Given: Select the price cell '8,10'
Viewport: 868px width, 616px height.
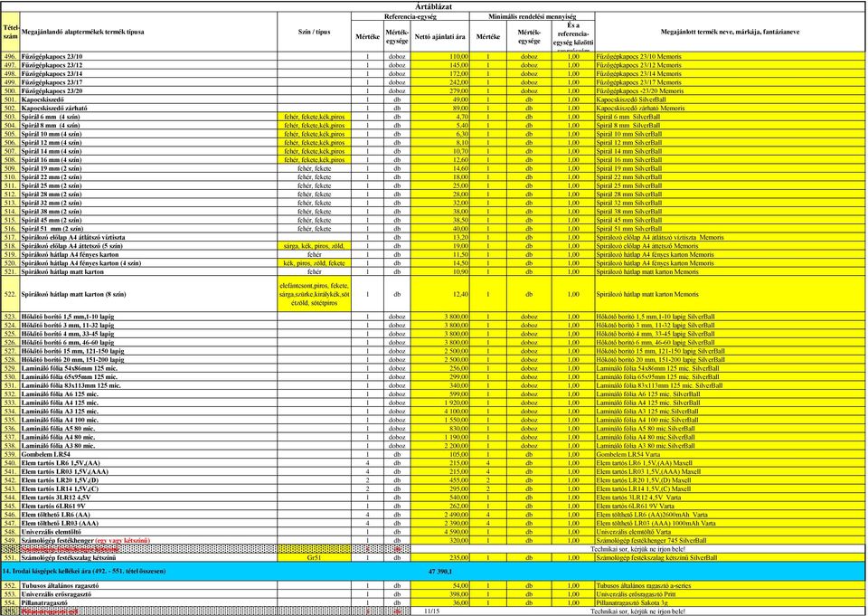Looking at the screenshot, I should (x=440, y=143).
